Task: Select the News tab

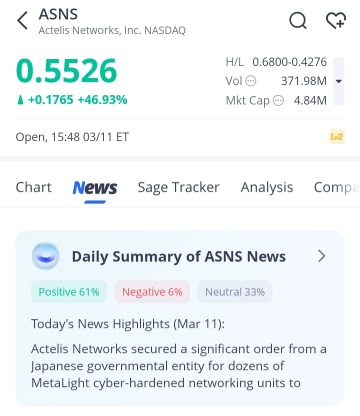Action: 95,188
